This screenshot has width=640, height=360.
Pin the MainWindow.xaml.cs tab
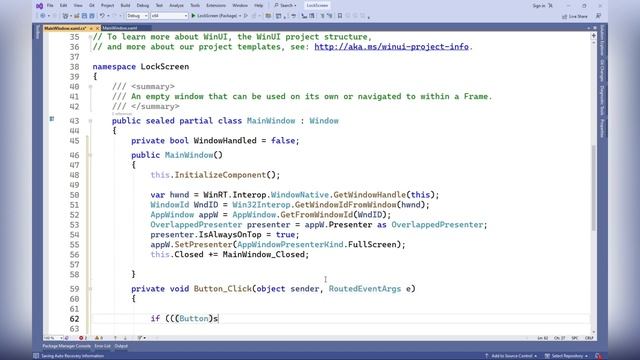click(91, 28)
